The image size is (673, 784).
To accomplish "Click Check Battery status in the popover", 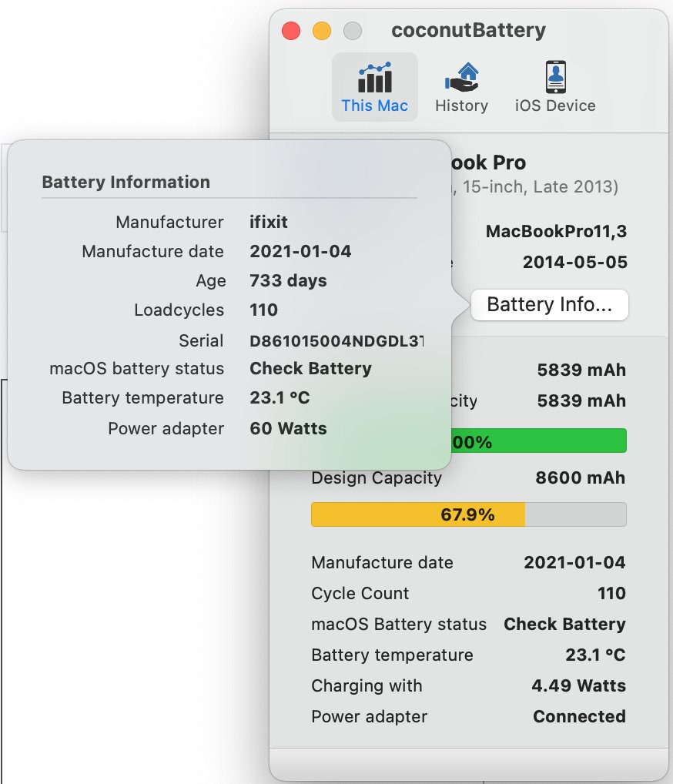I will [310, 368].
